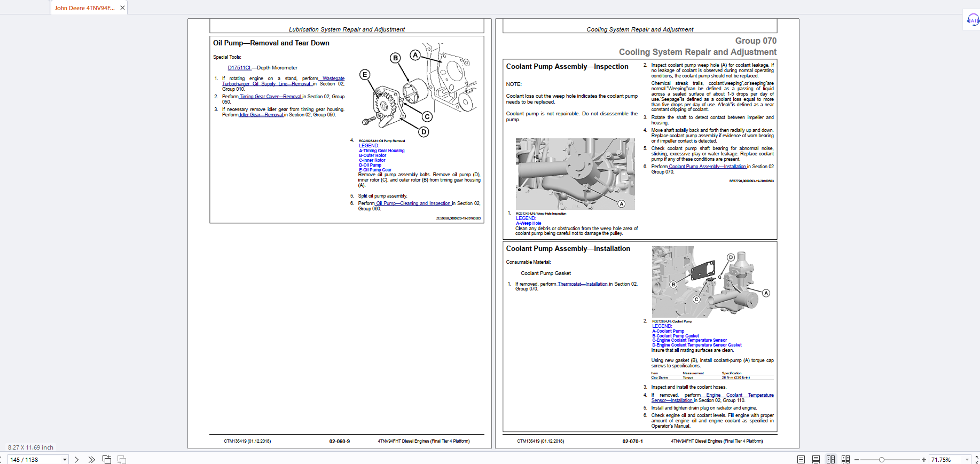Expand the page number dropdown
Viewport: 980px width, 464px height.
65,460
